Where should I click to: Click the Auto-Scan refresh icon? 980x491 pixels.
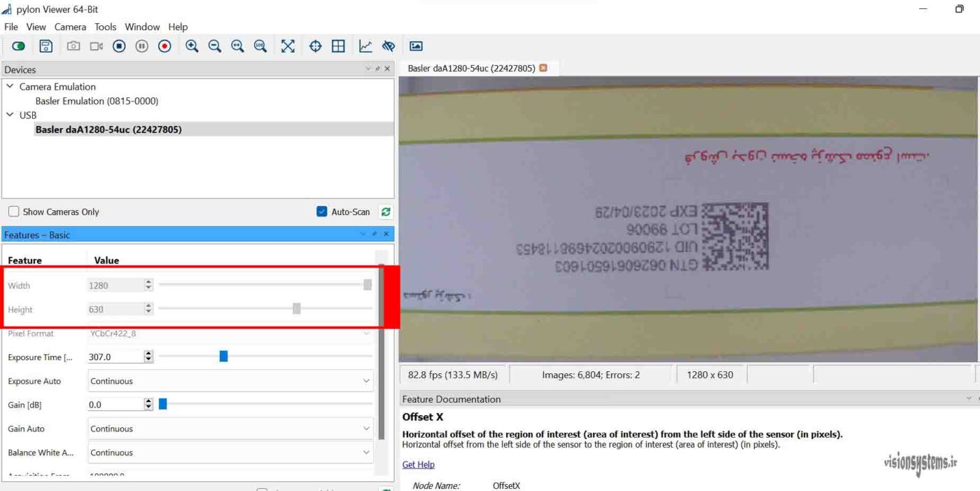385,212
